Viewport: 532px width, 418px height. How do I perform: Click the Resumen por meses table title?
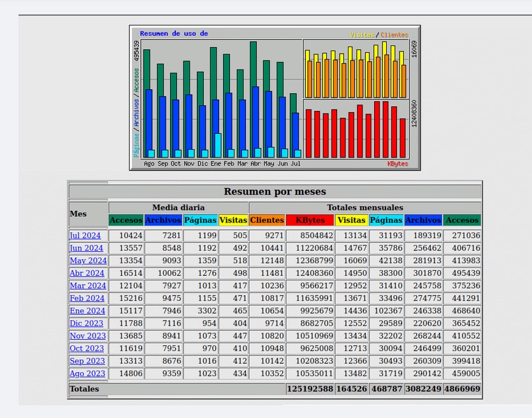click(275, 191)
